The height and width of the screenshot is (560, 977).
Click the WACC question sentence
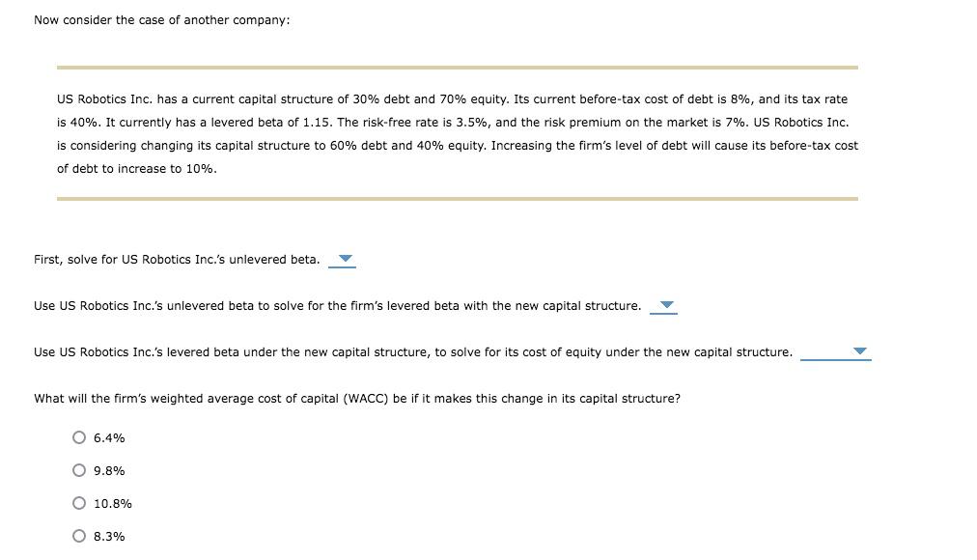click(357, 398)
